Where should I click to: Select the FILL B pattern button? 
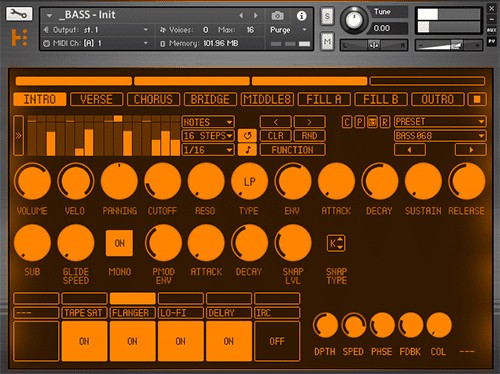[381, 99]
